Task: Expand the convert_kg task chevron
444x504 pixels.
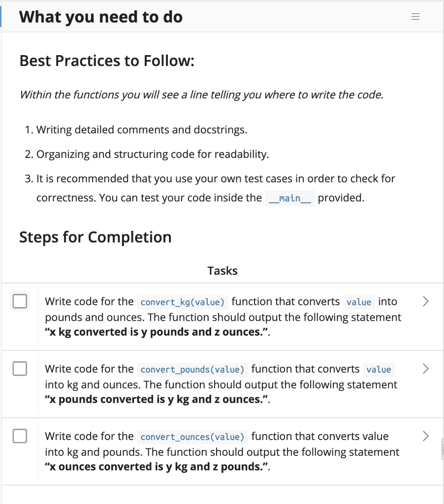Action: pyautogui.click(x=426, y=301)
